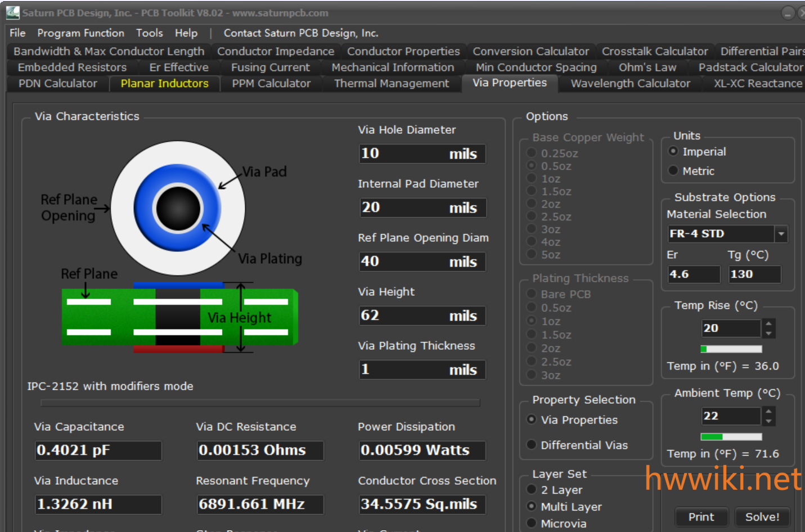This screenshot has height=532, width=805.
Task: Open the Program Function menu
Action: (x=80, y=33)
